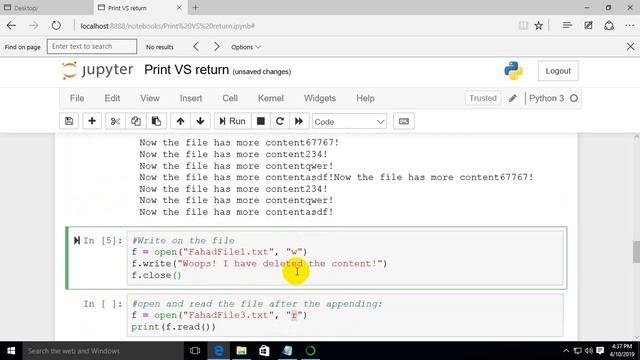Move selected cell up arrow
The image size is (640, 360).
pyautogui.click(x=180, y=121)
